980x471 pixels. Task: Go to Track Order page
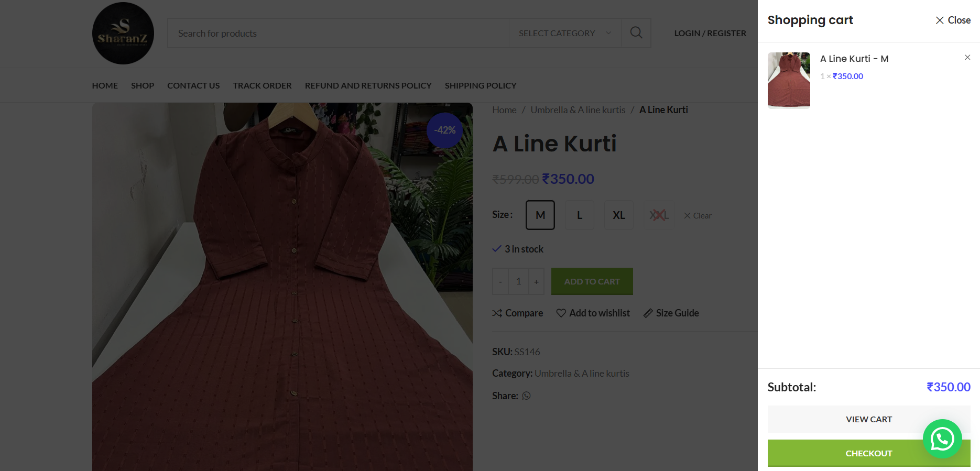coord(262,85)
